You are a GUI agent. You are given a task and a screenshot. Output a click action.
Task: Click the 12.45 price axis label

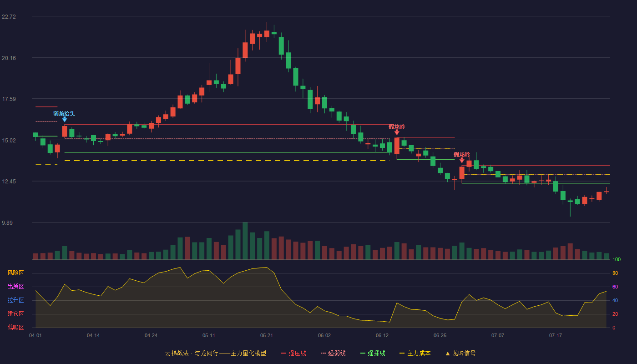tap(9, 182)
